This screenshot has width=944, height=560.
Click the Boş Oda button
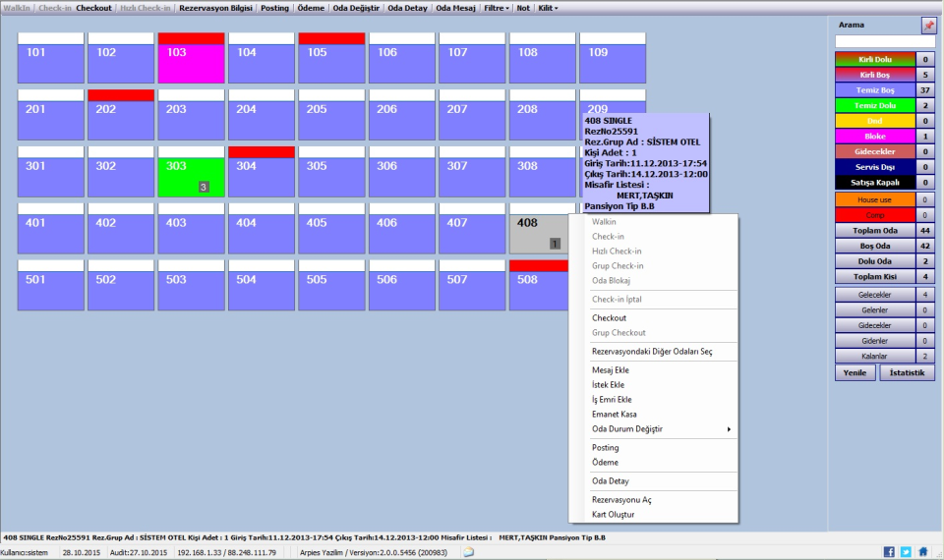click(875, 246)
